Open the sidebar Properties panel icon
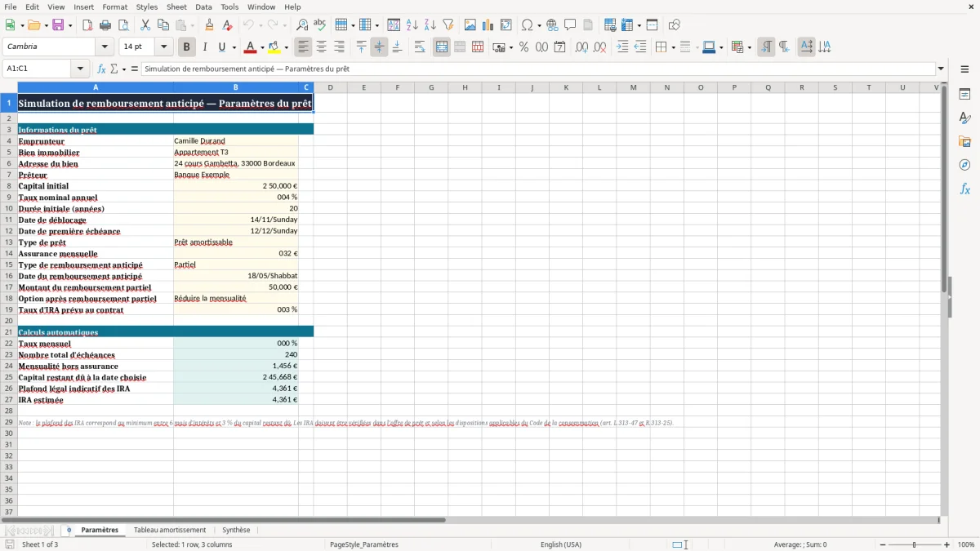Viewport: 980px width, 551px height. (x=964, y=95)
